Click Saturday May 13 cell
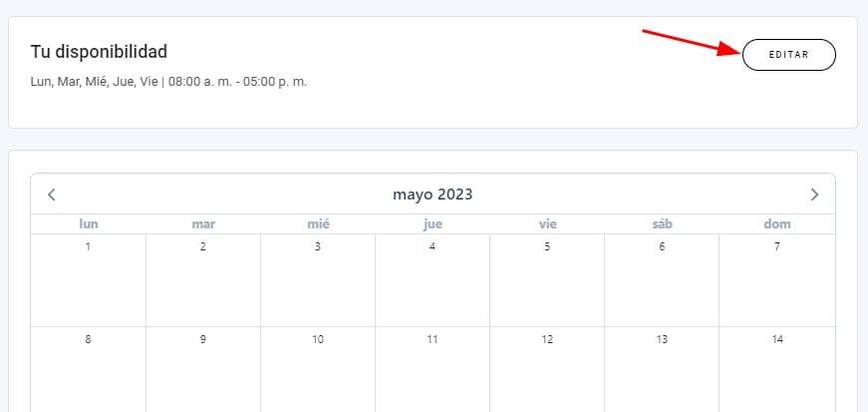868x412 pixels. pos(662,369)
